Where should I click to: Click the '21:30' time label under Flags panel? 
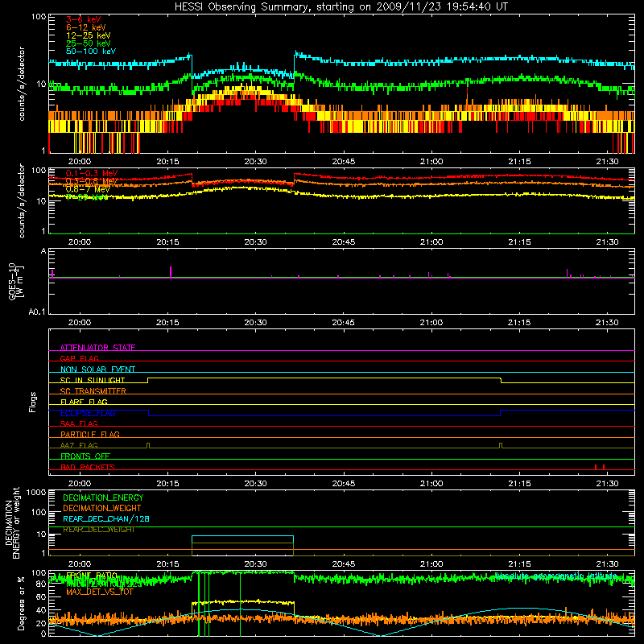point(607,484)
